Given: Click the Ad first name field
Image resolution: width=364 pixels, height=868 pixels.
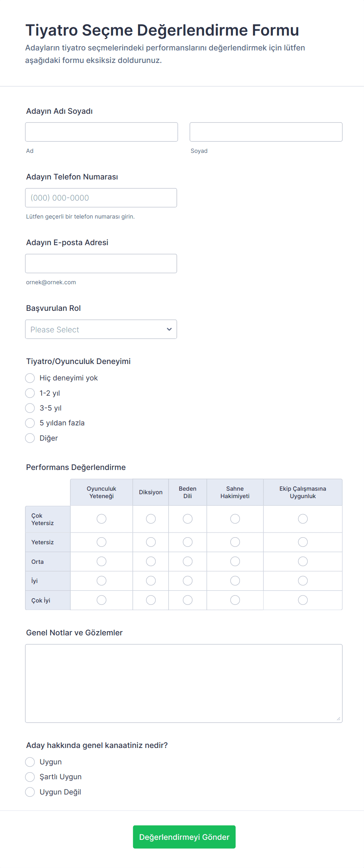Looking at the screenshot, I should (x=101, y=132).
